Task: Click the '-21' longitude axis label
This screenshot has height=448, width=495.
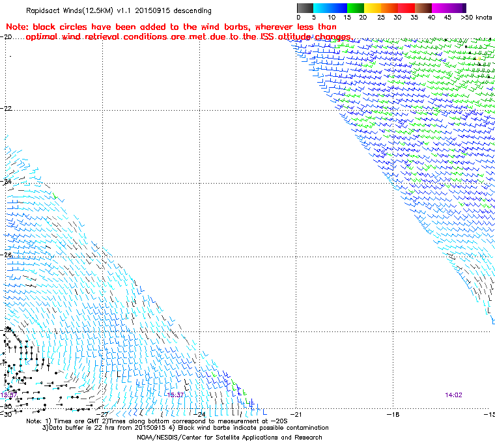Action: 296,414
